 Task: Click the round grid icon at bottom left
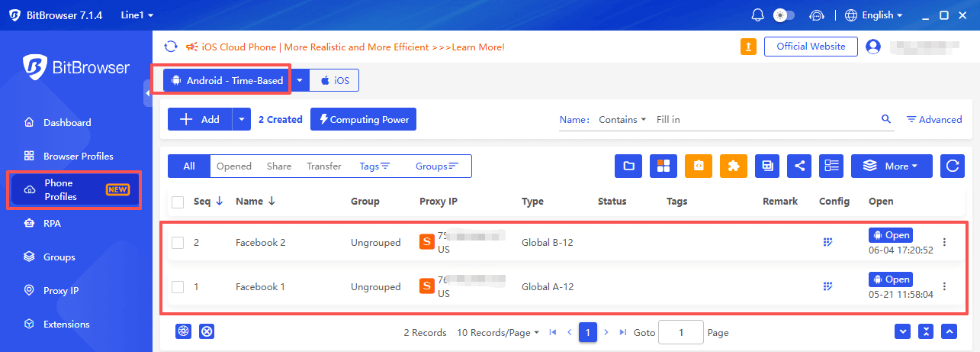(183, 331)
